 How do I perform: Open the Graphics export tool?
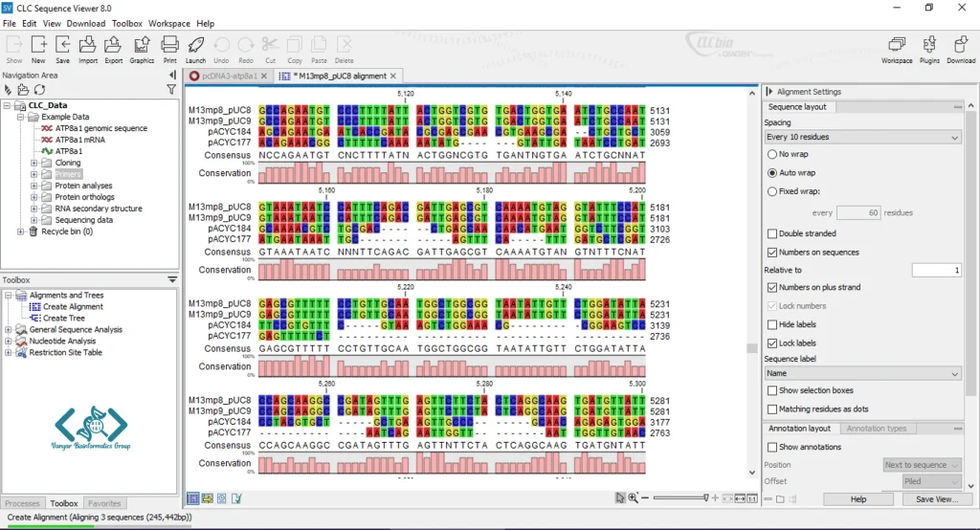click(142, 49)
